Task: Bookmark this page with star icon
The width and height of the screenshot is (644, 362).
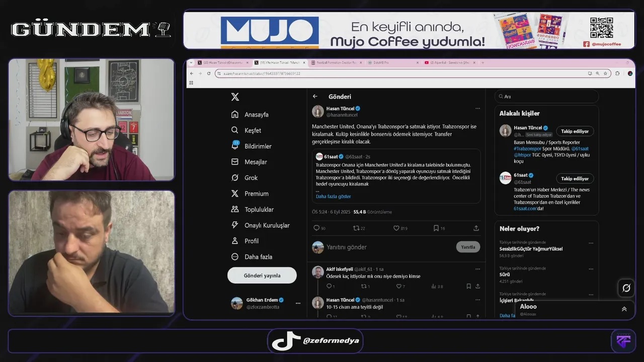Action: point(605,73)
